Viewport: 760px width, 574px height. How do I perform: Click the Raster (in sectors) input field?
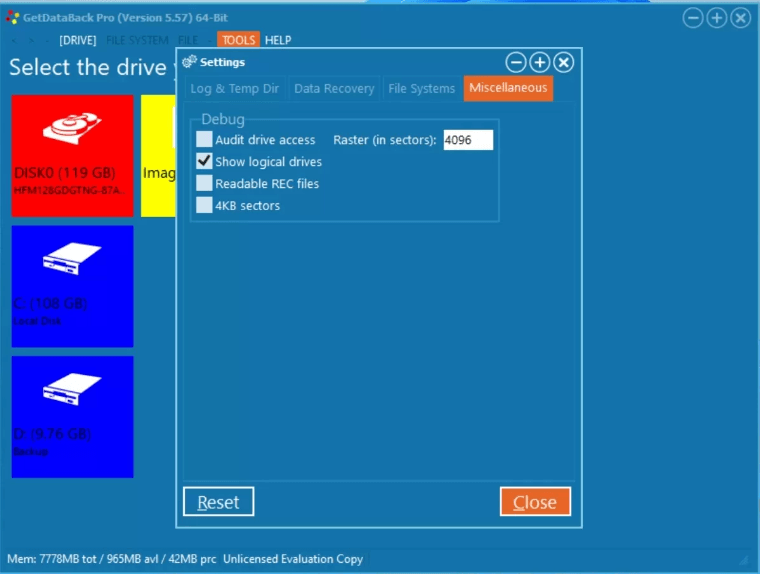(468, 140)
